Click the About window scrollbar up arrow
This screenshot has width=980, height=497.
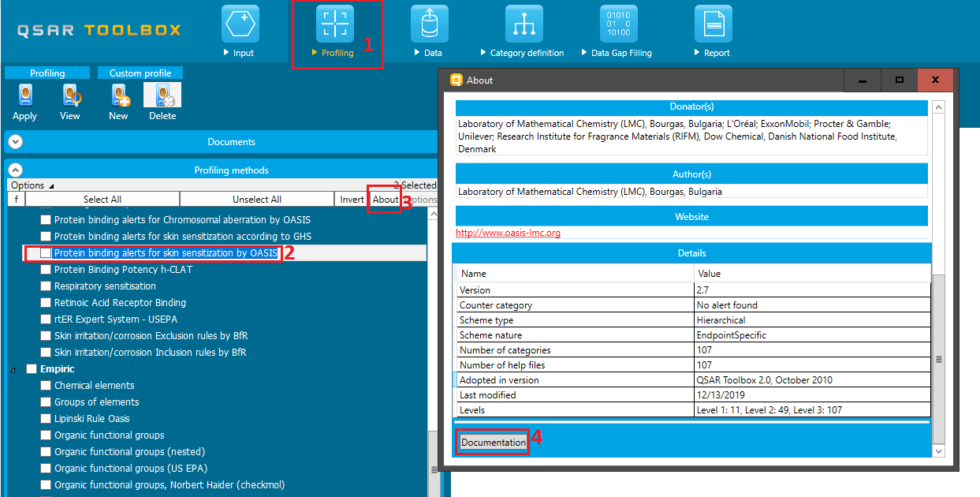click(x=938, y=107)
